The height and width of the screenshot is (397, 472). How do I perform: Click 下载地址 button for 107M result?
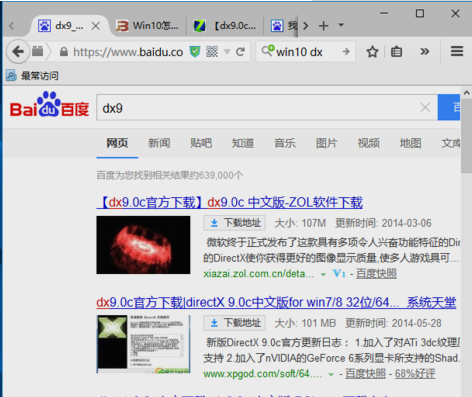coord(235,223)
